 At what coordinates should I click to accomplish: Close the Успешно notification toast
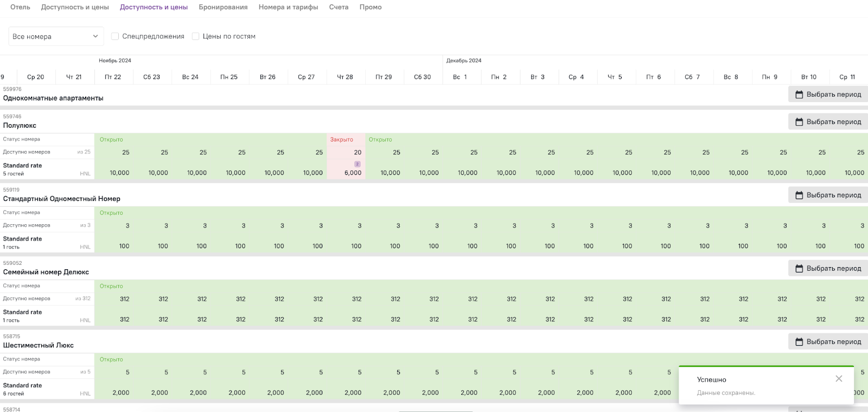point(839,379)
